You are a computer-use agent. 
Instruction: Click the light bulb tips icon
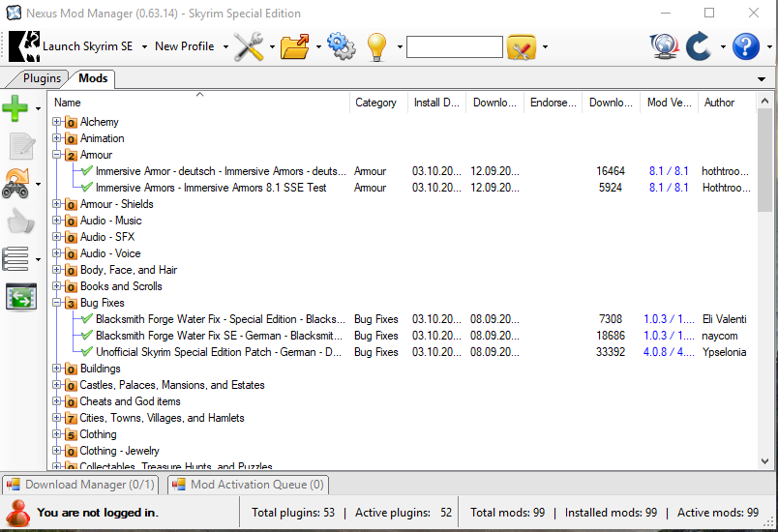tap(376, 46)
